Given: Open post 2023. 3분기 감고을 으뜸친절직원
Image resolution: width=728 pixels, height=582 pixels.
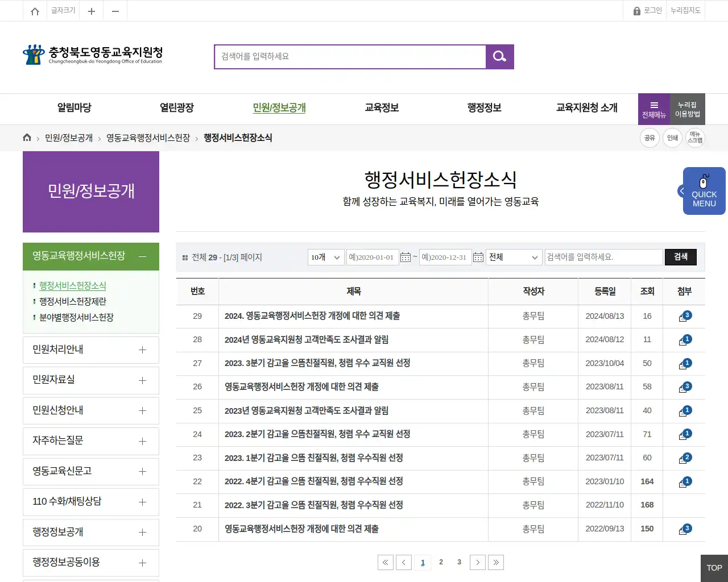Looking at the screenshot, I should [317, 363].
